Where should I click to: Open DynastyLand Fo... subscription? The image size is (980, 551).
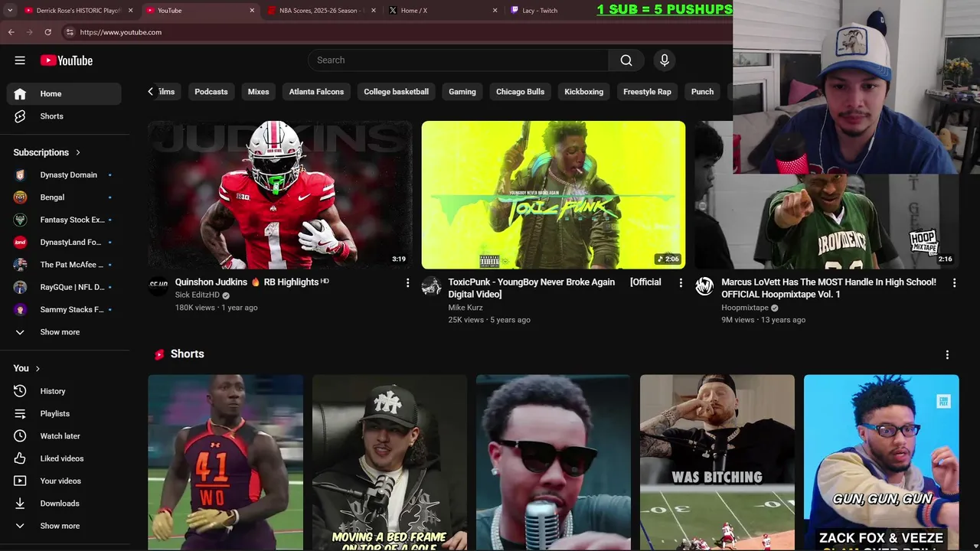point(64,243)
